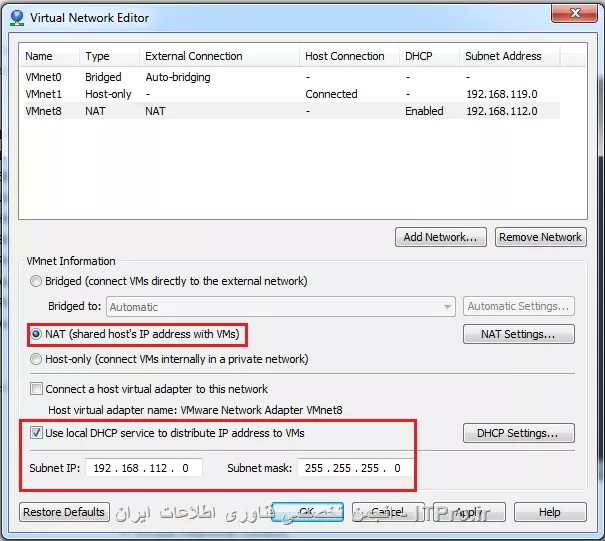Sort by the Type column header
Screen dimensions: 605x541
coord(110,56)
